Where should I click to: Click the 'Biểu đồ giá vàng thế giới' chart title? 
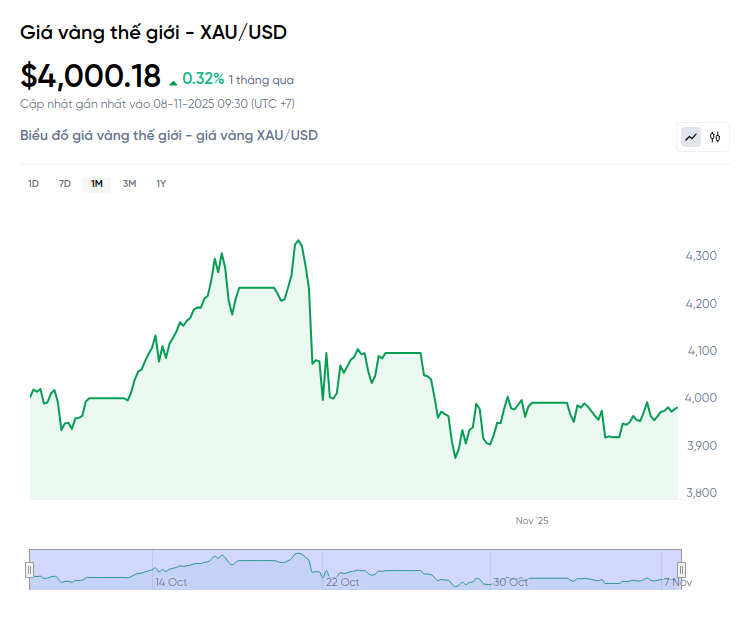click(x=169, y=135)
